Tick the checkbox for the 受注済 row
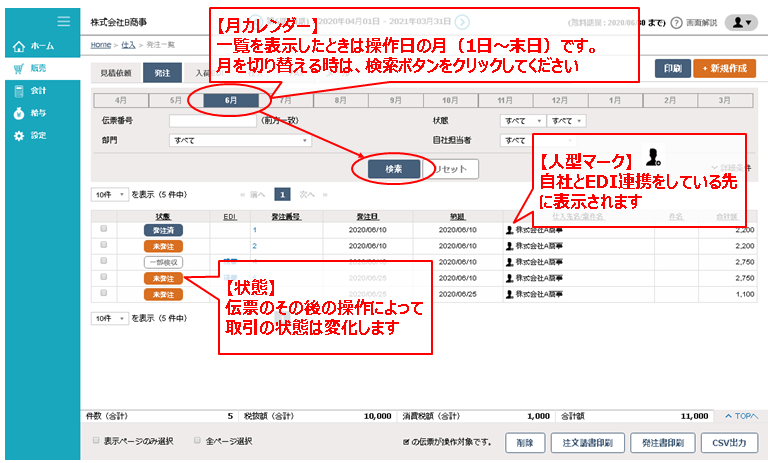 (103, 229)
